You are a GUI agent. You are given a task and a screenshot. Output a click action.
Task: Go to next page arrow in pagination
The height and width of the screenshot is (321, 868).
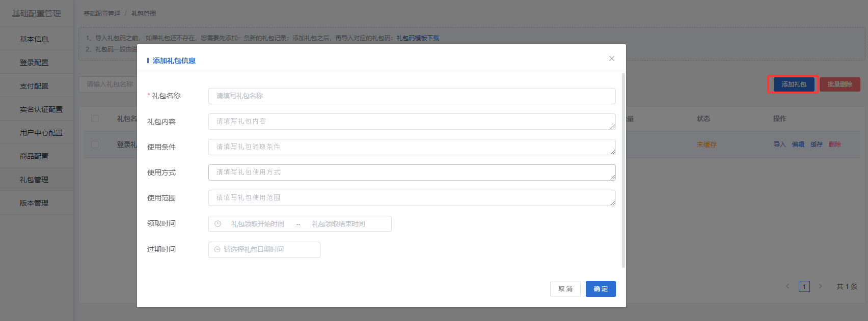click(820, 286)
